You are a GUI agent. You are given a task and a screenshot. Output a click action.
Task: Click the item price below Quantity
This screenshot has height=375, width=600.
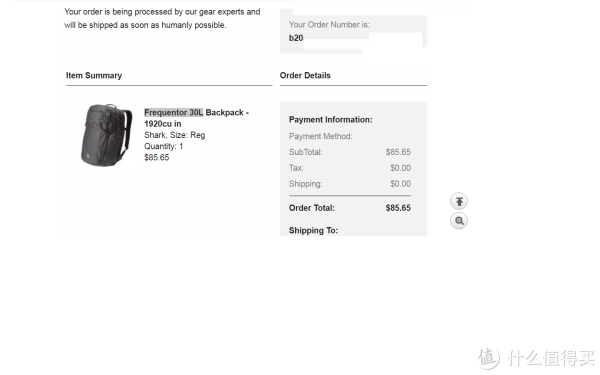(x=157, y=157)
